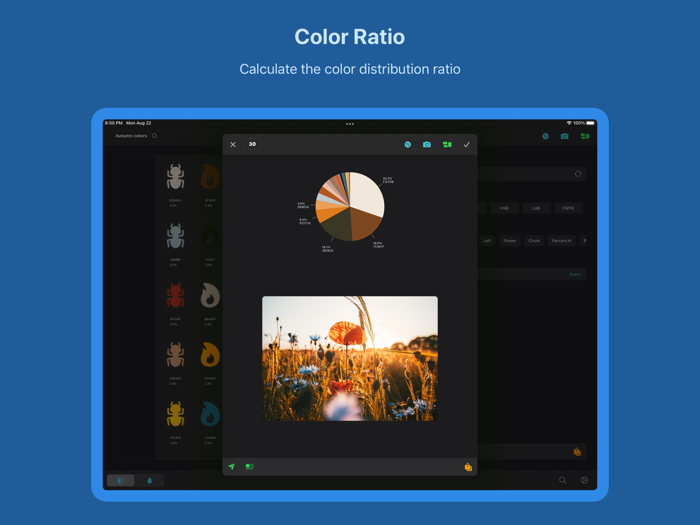700x525 pixels.
Task: Switch to the sidebar panel view tab
Action: point(121,480)
